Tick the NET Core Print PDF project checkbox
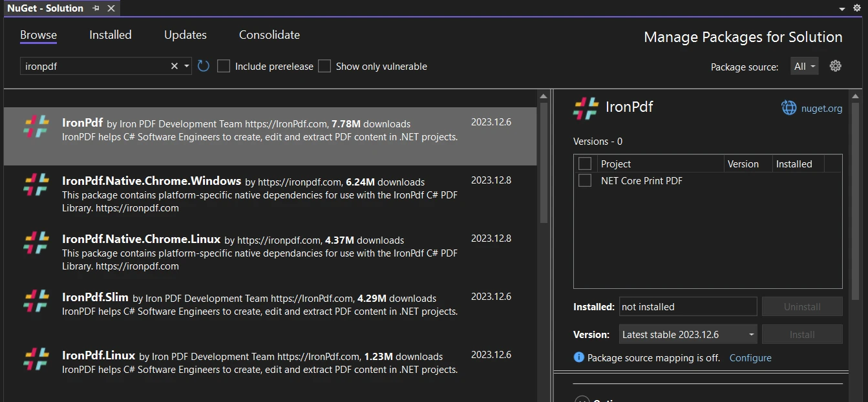The width and height of the screenshot is (868, 402). click(585, 181)
